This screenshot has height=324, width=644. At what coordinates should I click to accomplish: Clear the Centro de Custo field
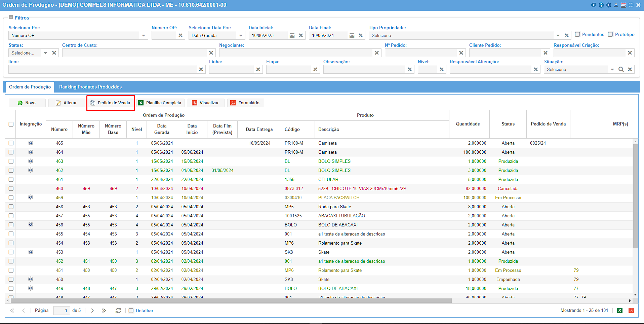click(x=211, y=53)
